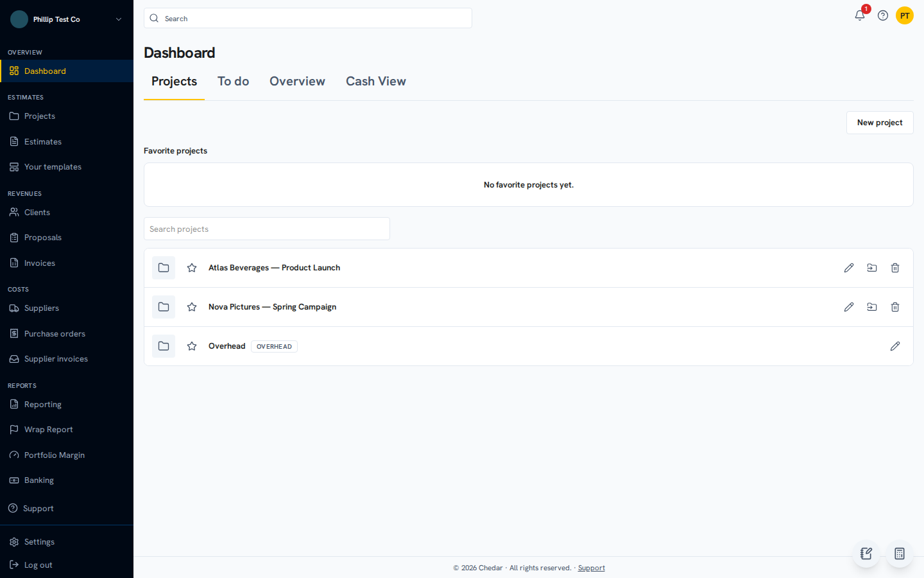Open the Overhead folder icon
The image size is (924, 578).
(x=164, y=346)
